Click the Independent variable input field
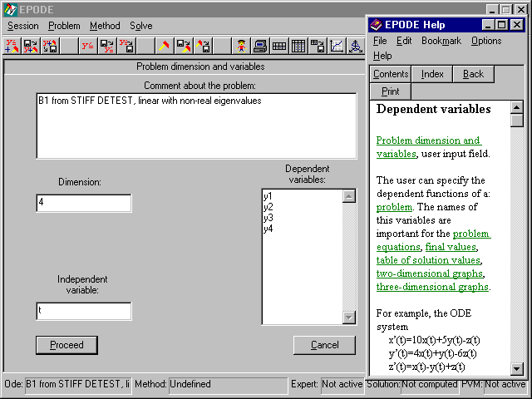The width and height of the screenshot is (532, 399). coord(84,311)
